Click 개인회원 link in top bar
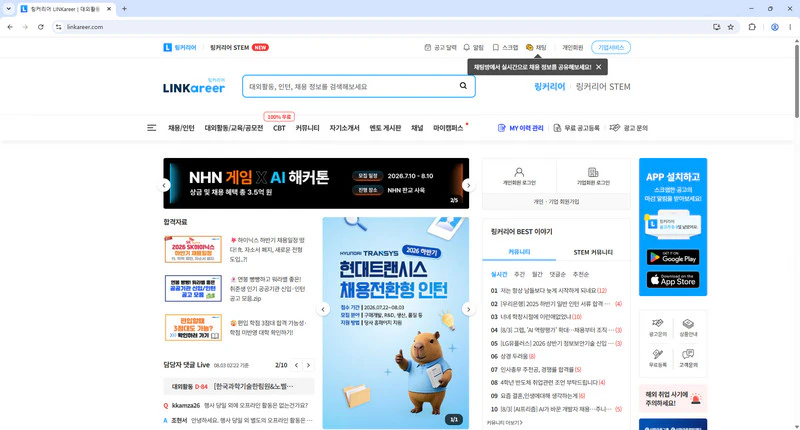 click(572, 47)
